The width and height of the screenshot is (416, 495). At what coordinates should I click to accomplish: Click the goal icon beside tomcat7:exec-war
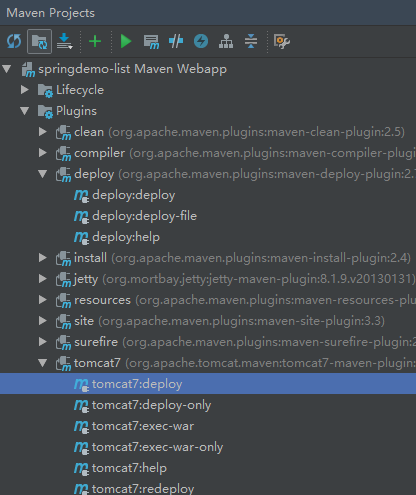81,427
